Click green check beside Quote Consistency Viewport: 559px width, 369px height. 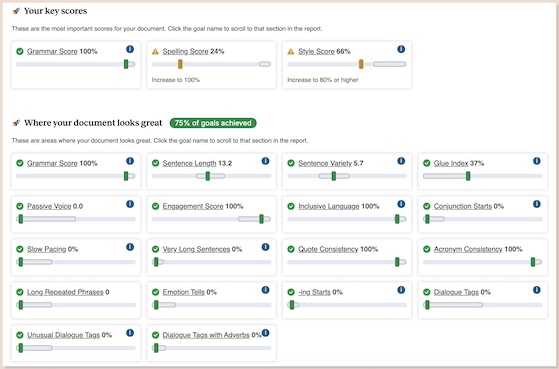(291, 249)
